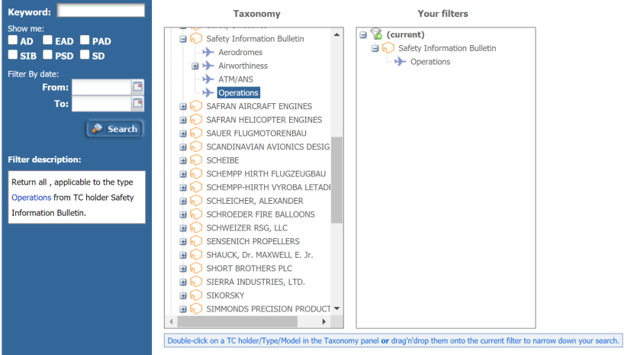This screenshot has height=355, width=644.
Task: Enable the EAD checkbox
Action: click(47, 40)
